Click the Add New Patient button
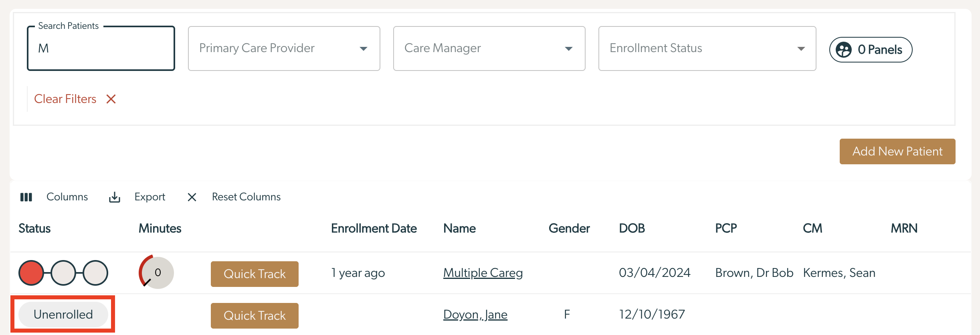This screenshot has width=980, height=335. coord(897,151)
